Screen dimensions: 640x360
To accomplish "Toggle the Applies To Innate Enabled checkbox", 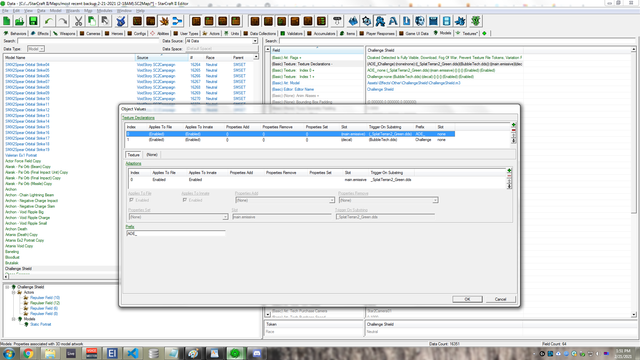I will point(184,200).
